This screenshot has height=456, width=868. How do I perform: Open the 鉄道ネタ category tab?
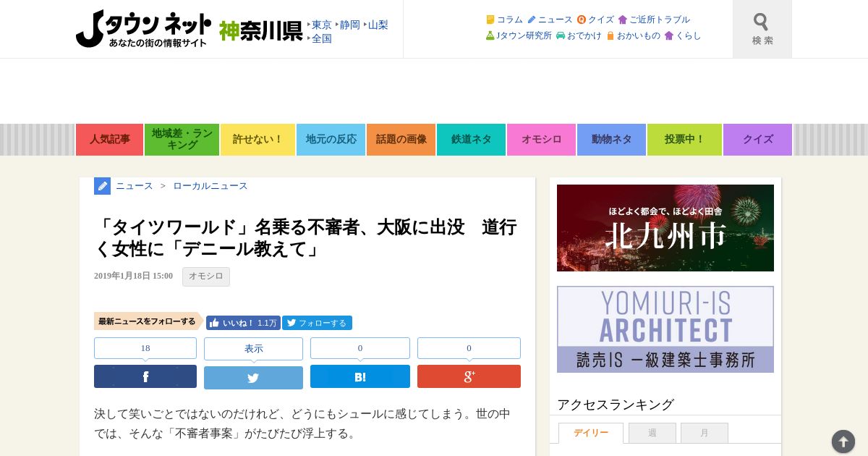[471, 140]
